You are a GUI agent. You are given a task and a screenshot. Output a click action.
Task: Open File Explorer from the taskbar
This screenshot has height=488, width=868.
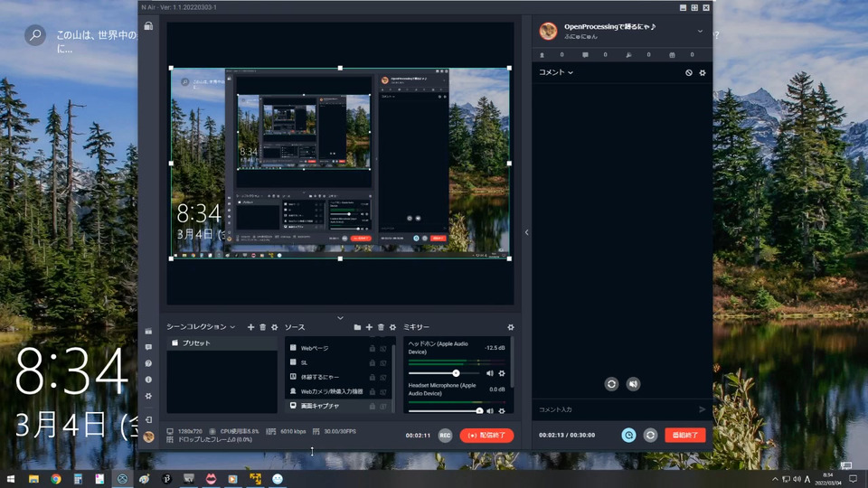33,479
